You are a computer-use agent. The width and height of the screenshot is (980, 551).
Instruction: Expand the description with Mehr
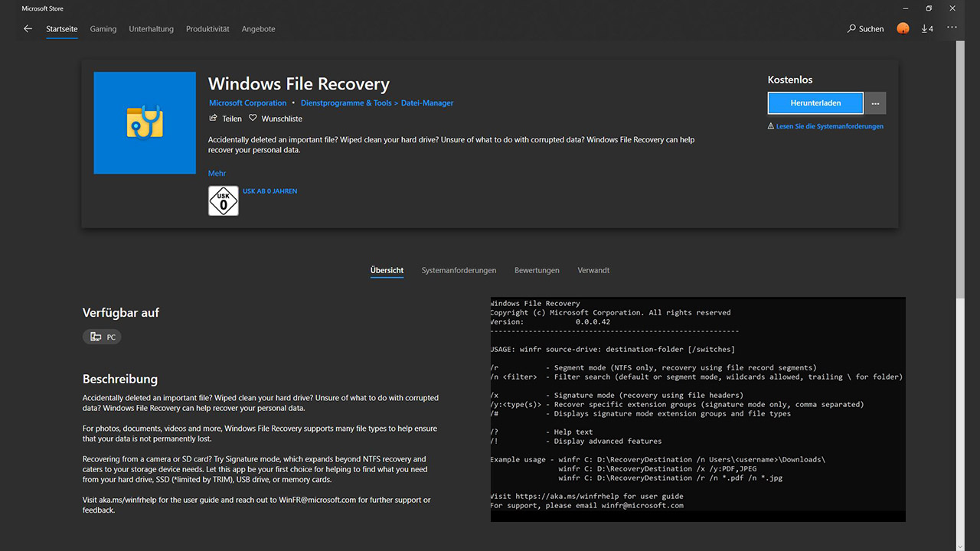[x=217, y=173]
